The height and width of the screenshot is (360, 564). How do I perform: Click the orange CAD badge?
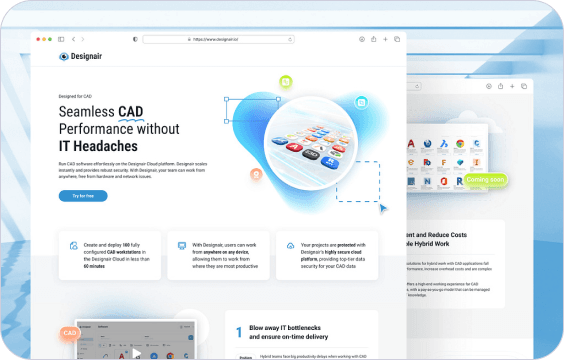point(69,333)
